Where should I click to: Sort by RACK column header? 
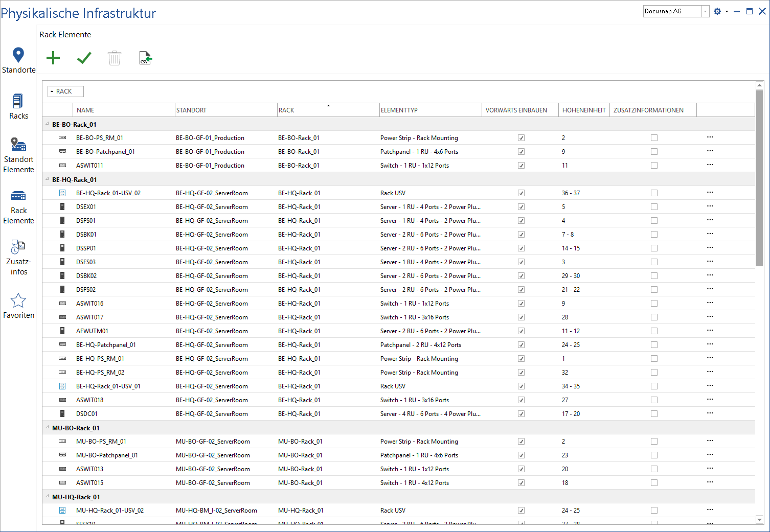328,110
